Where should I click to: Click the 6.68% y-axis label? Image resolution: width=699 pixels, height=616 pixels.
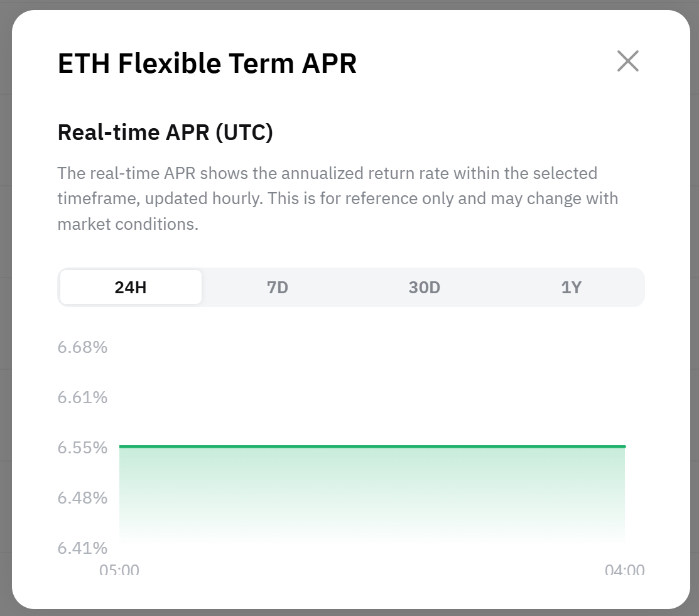point(83,347)
